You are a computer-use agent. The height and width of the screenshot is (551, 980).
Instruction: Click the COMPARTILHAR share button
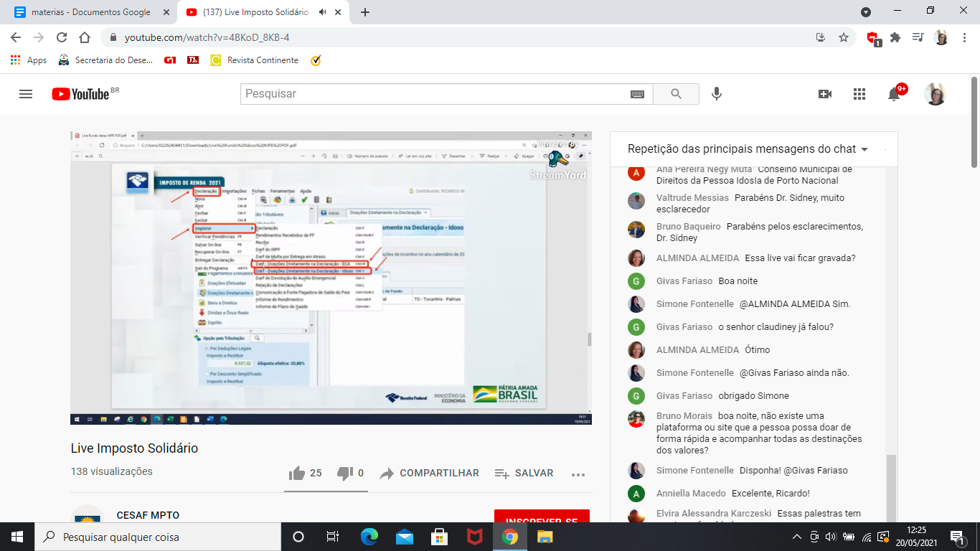click(x=430, y=474)
